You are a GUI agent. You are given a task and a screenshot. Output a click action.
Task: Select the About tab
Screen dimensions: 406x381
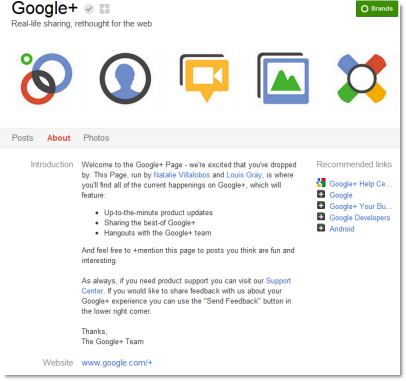click(x=59, y=138)
